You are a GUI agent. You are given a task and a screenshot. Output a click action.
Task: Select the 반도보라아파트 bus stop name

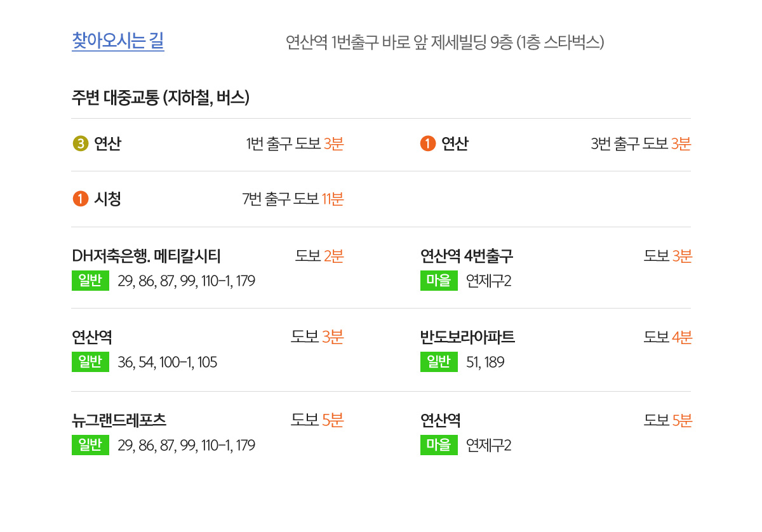coord(467,337)
